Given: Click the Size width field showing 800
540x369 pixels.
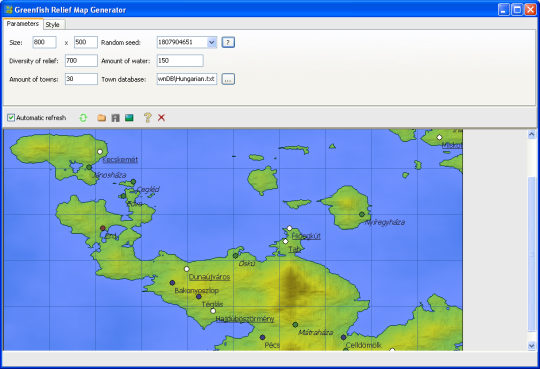Looking at the screenshot, I should click(44, 42).
